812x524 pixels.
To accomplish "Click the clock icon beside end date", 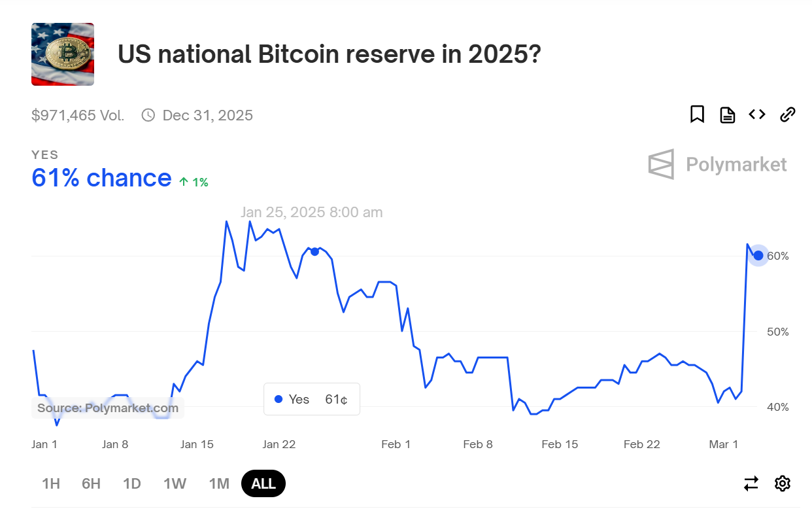I will pyautogui.click(x=148, y=116).
